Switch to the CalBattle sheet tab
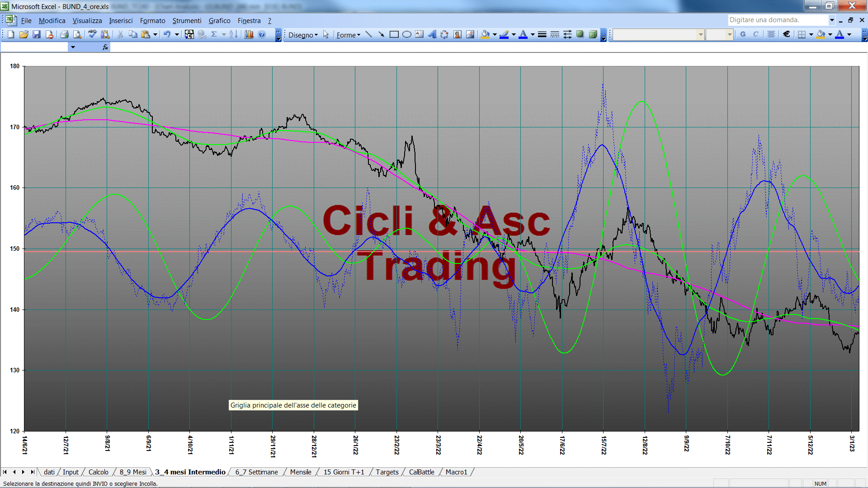This screenshot has height=488, width=868. coord(421,472)
